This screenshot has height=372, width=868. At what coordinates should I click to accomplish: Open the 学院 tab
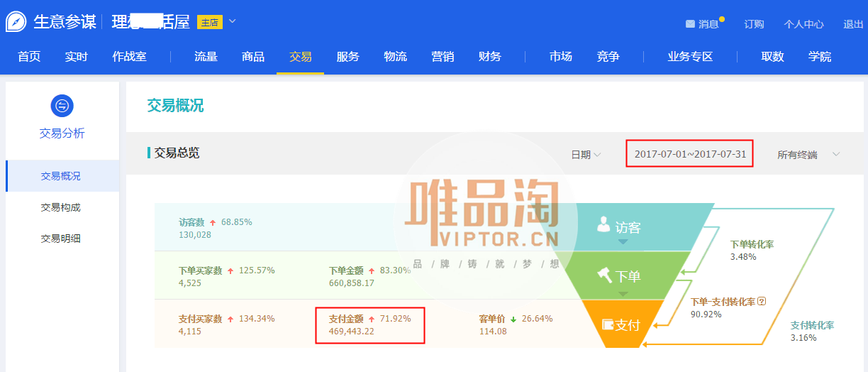coord(820,57)
